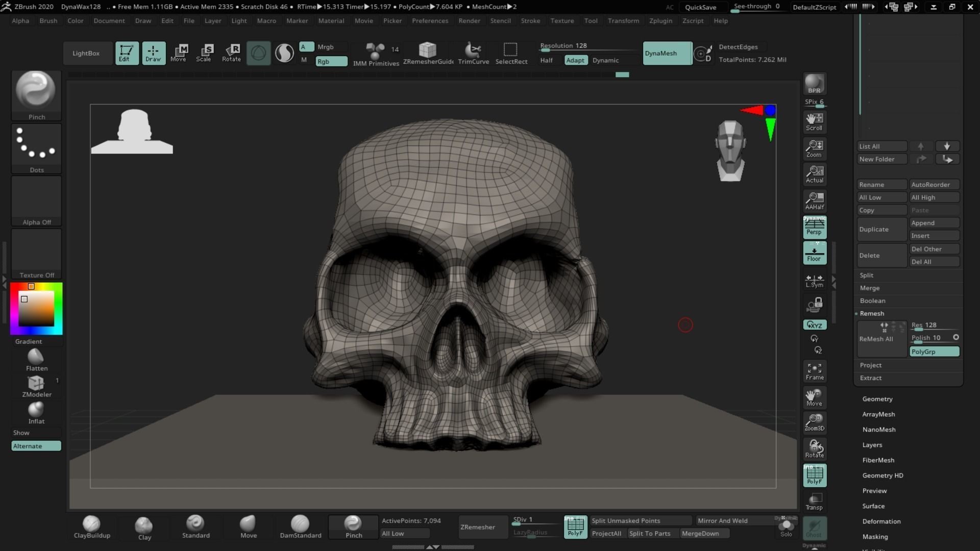Click the Zoom canvas icon
980x551 pixels.
pyautogui.click(x=814, y=148)
